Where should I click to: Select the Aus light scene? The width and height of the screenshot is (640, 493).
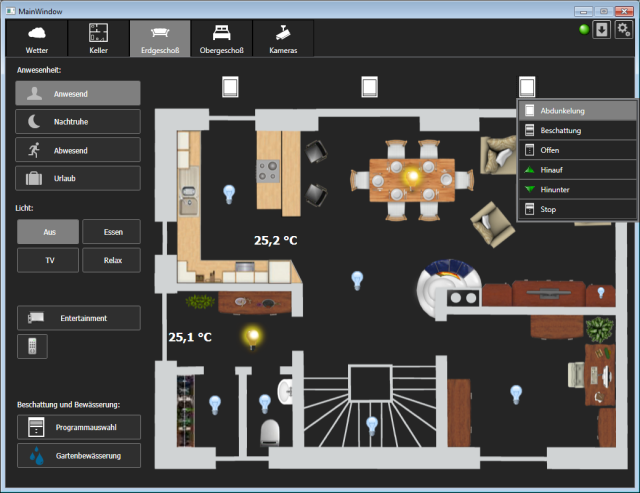[x=48, y=232]
